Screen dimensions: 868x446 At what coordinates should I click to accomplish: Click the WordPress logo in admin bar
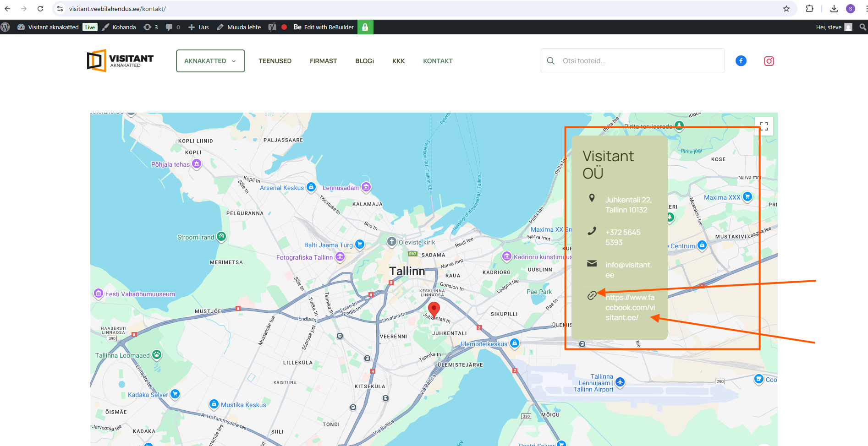coord(5,27)
